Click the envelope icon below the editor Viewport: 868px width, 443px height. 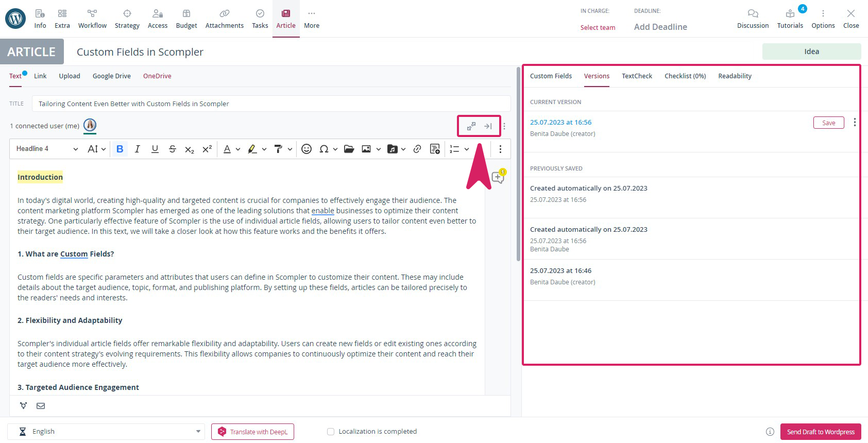(41, 406)
